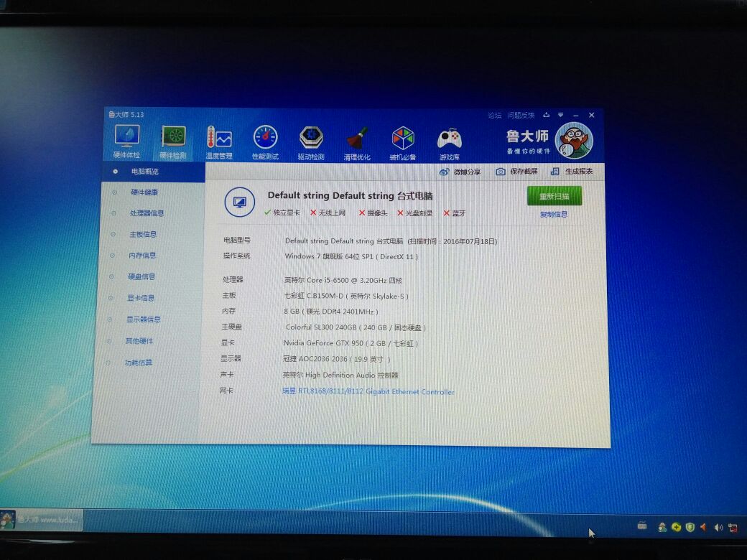Screen dimensions: 747x560
Task: Click the Nvidia GeForce GTX 950 value
Action: click(351, 343)
